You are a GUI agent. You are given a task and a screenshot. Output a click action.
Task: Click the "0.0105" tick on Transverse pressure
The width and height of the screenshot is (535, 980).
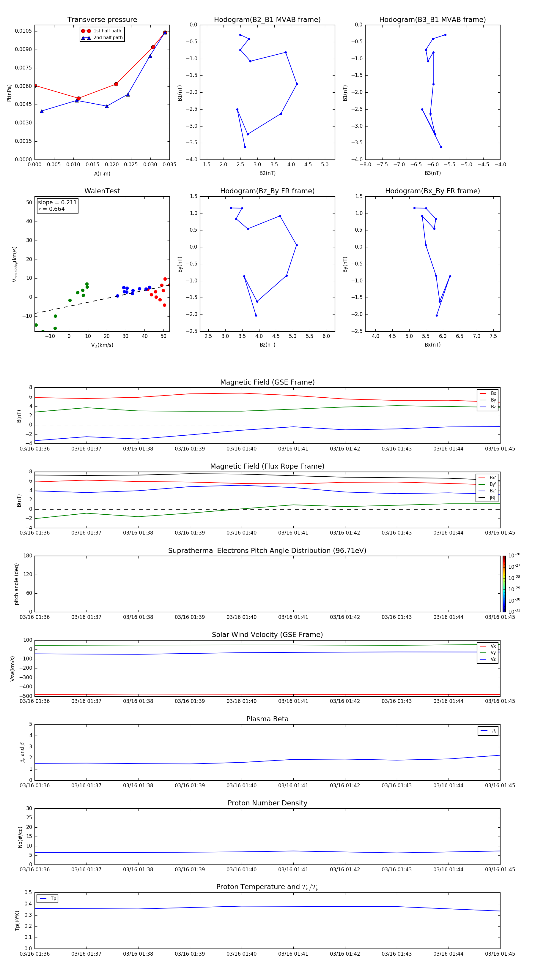[x=23, y=31]
